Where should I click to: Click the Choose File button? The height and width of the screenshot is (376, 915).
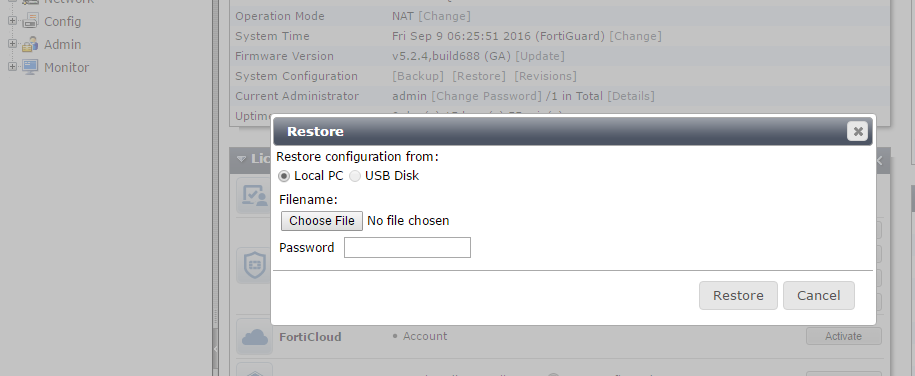pyautogui.click(x=322, y=221)
